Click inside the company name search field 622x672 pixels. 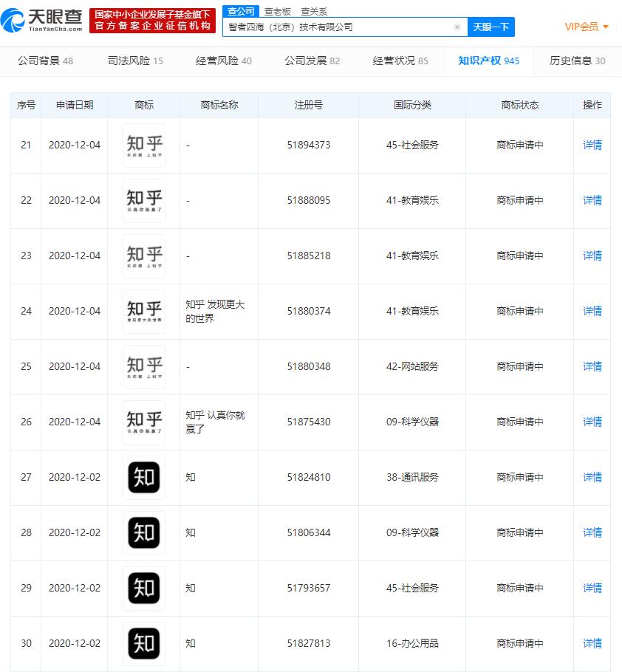[x=332, y=26]
